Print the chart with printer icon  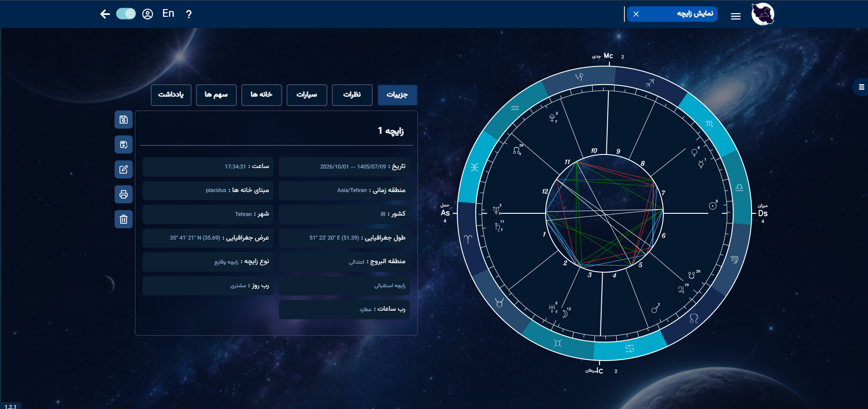pyautogui.click(x=124, y=195)
